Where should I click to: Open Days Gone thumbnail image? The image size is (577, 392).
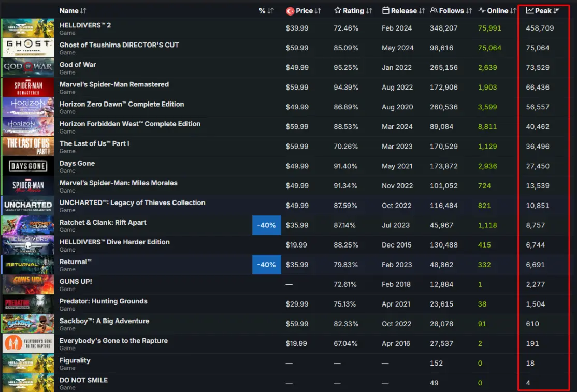point(28,166)
